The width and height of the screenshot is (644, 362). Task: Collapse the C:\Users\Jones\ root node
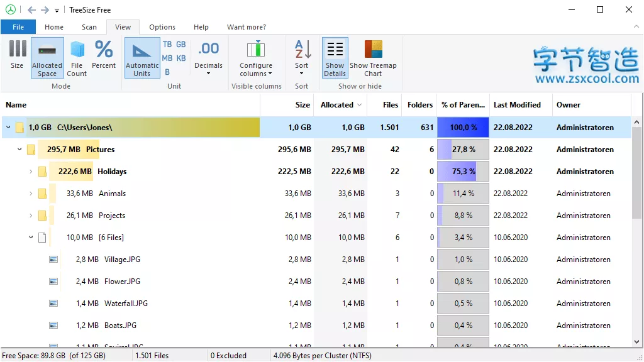[8, 127]
